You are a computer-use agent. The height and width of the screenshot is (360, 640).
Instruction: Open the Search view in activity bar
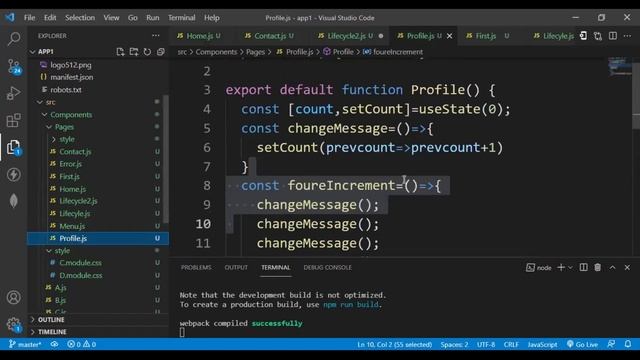point(14,39)
